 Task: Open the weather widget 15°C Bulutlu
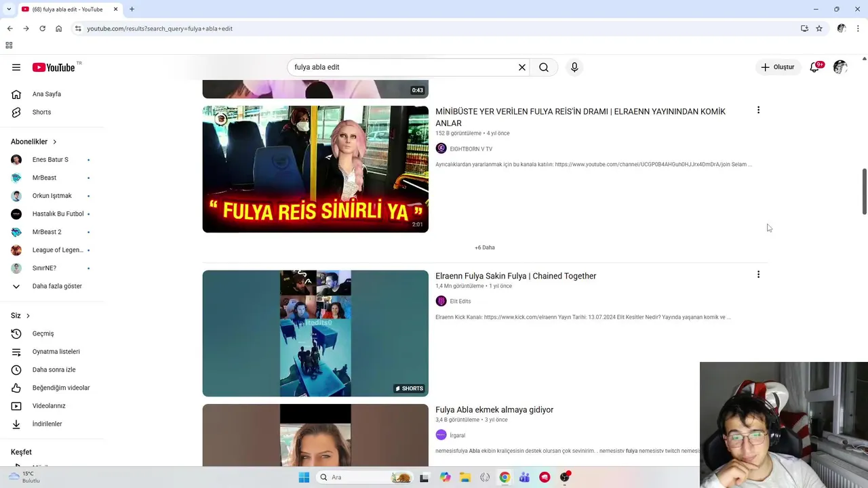pos(26,477)
